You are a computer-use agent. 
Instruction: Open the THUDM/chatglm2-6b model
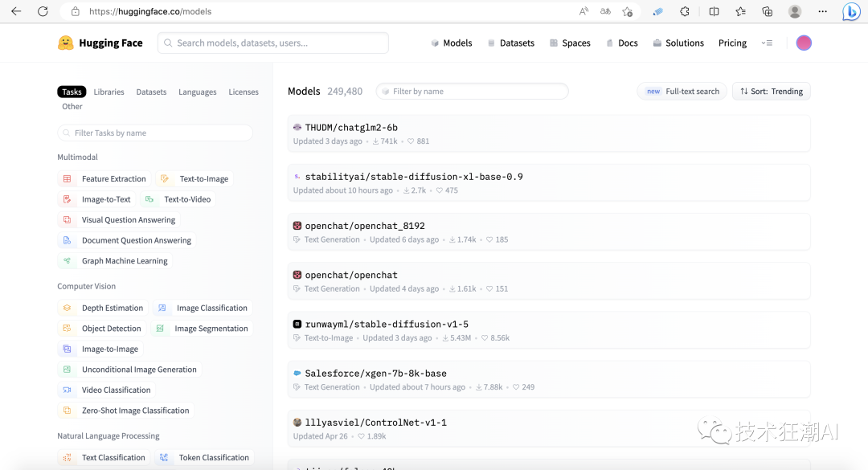click(351, 128)
